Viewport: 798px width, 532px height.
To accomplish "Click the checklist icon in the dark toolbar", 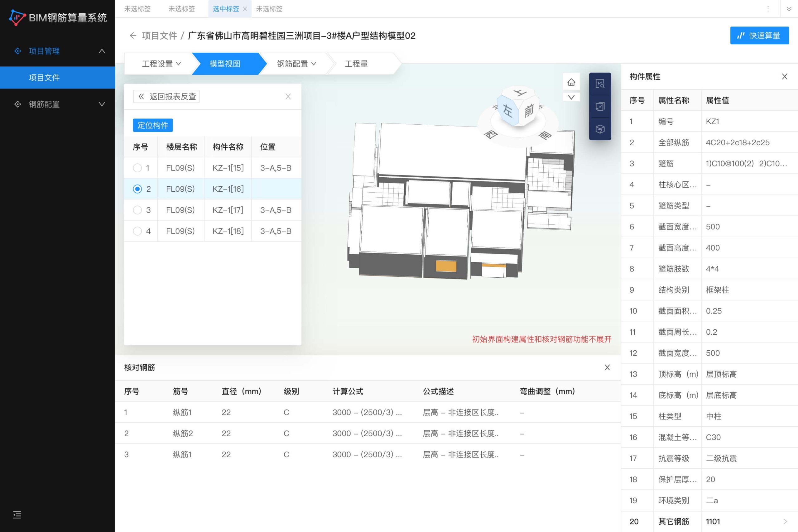I will click(x=599, y=107).
